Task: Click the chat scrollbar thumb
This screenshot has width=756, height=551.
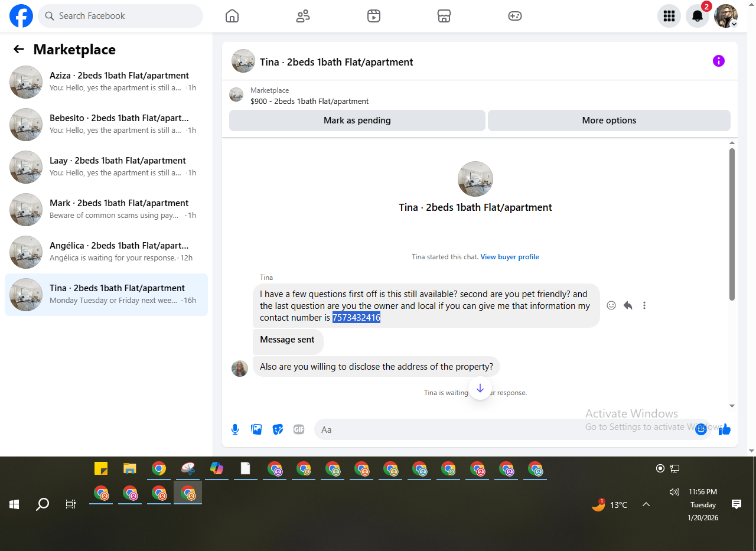Action: pos(732,224)
